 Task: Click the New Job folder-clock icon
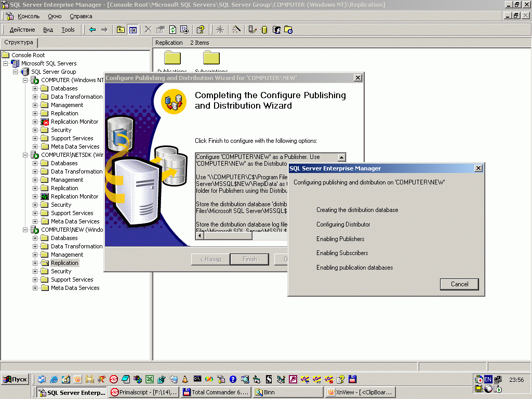click(x=288, y=30)
